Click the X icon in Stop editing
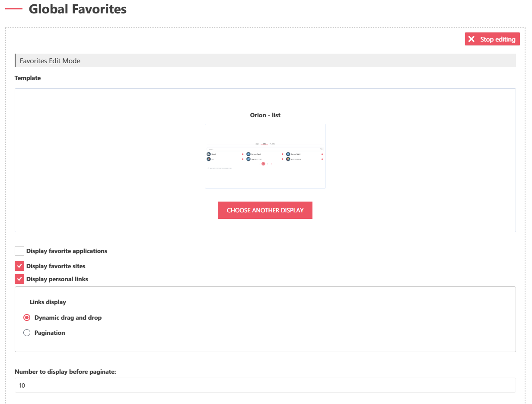Screen dimensions: 532x404 [x=471, y=39]
